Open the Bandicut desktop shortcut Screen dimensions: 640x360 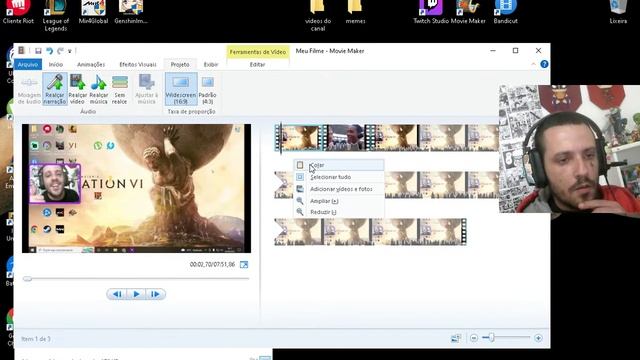point(505,12)
